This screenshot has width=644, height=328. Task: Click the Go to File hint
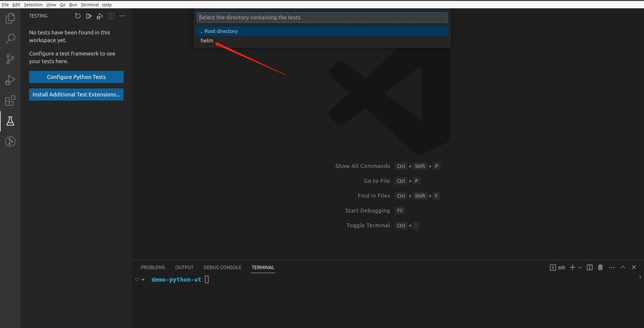pos(377,181)
